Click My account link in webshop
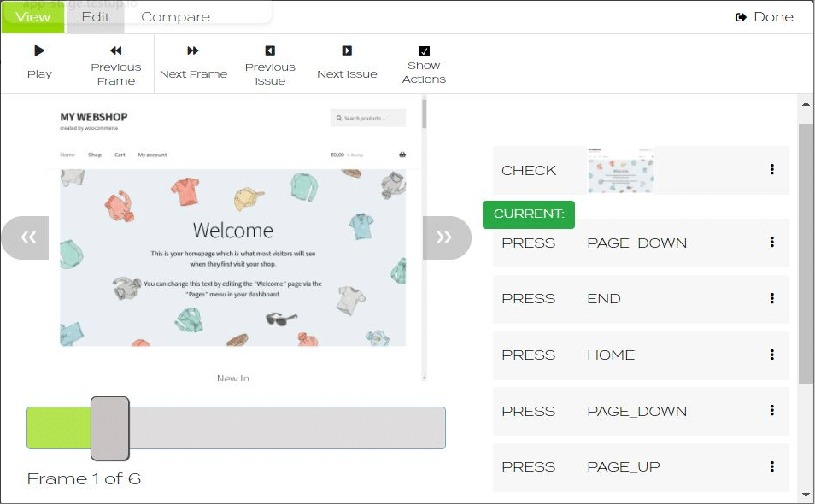 (x=152, y=155)
